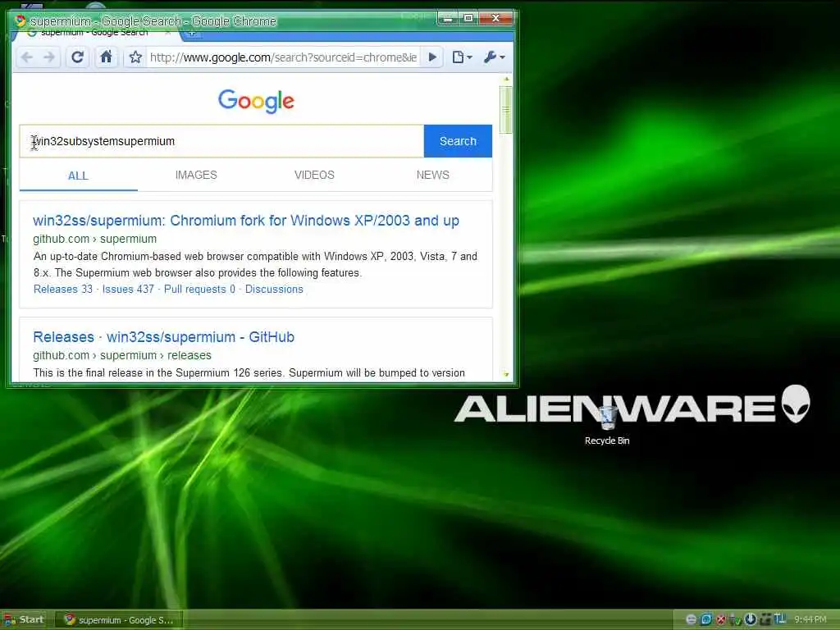The width and height of the screenshot is (840, 630).
Task: Reload the page with the refresh icon
Action: click(78, 57)
